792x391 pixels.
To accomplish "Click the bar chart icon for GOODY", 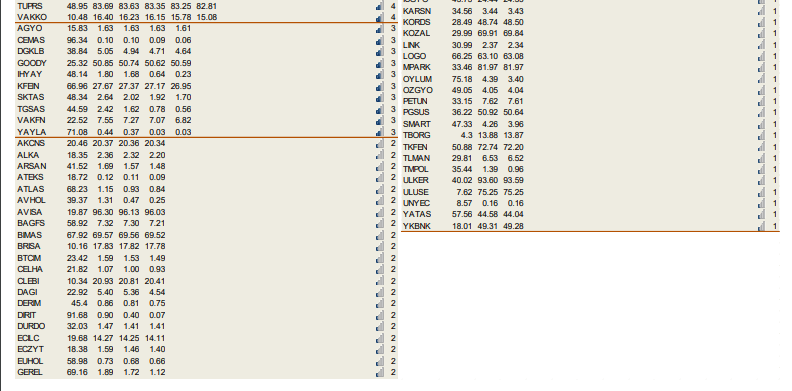I will pos(380,63).
